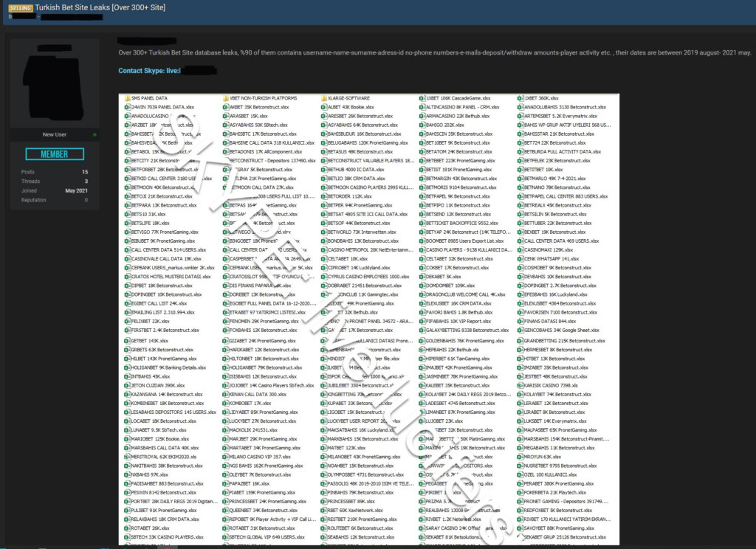Screen dimensions: 756x549
Task: Click the VBET NON-TURKISH PLATFORMS folder icon
Action: coord(226,98)
